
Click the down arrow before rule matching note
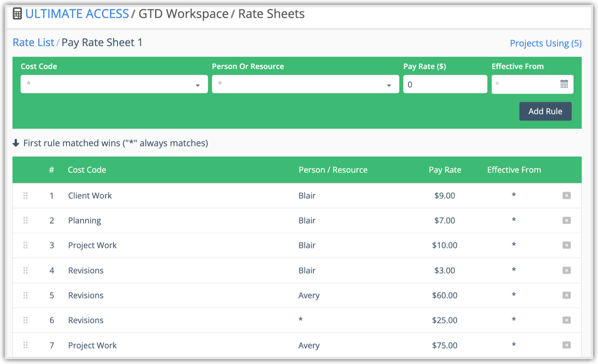(x=15, y=143)
